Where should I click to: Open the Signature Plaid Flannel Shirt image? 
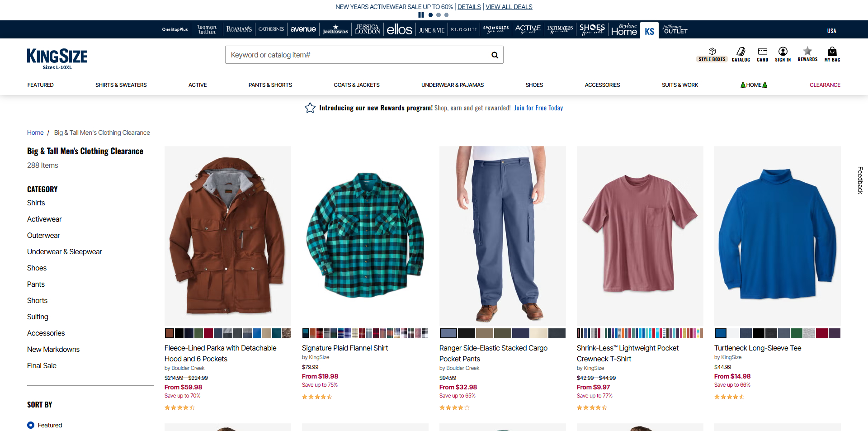click(365, 236)
